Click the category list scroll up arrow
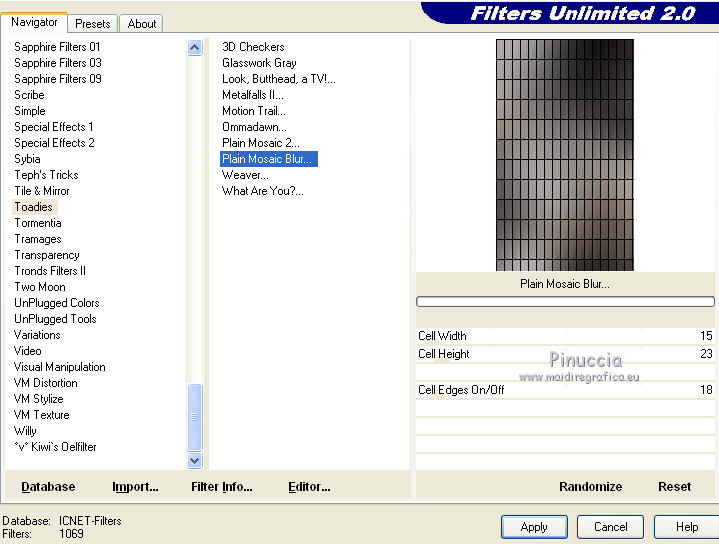This screenshot has width=719, height=544. pos(194,47)
